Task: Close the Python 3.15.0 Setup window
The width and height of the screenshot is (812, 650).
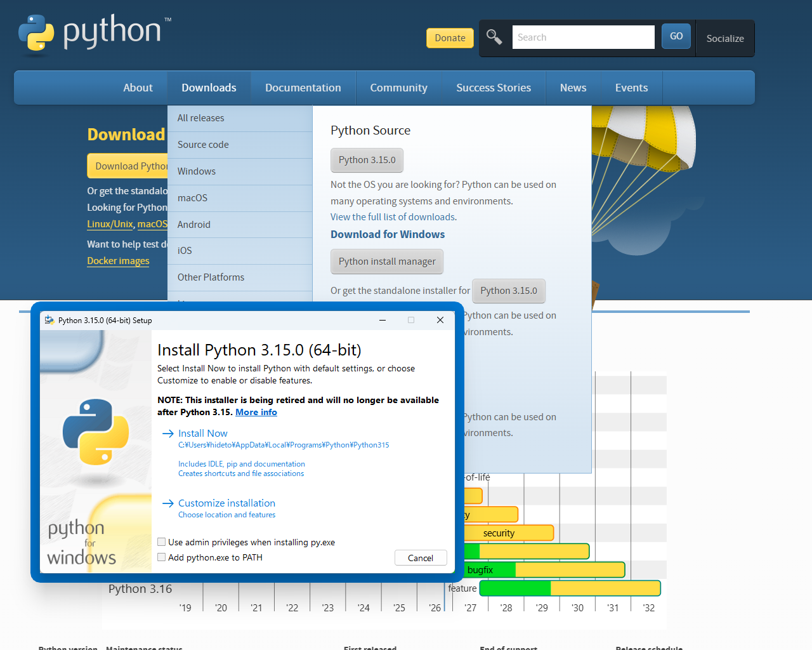Action: pyautogui.click(x=440, y=320)
